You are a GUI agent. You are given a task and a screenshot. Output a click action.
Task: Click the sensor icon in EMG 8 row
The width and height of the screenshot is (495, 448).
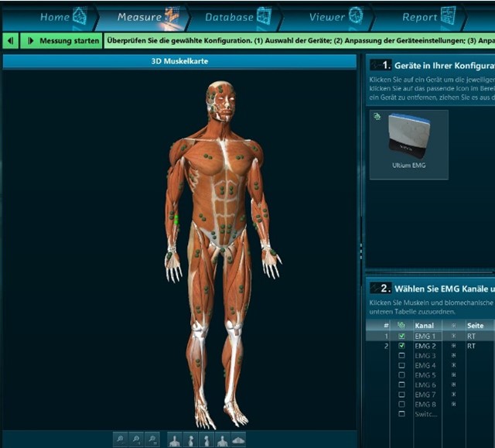click(454, 404)
